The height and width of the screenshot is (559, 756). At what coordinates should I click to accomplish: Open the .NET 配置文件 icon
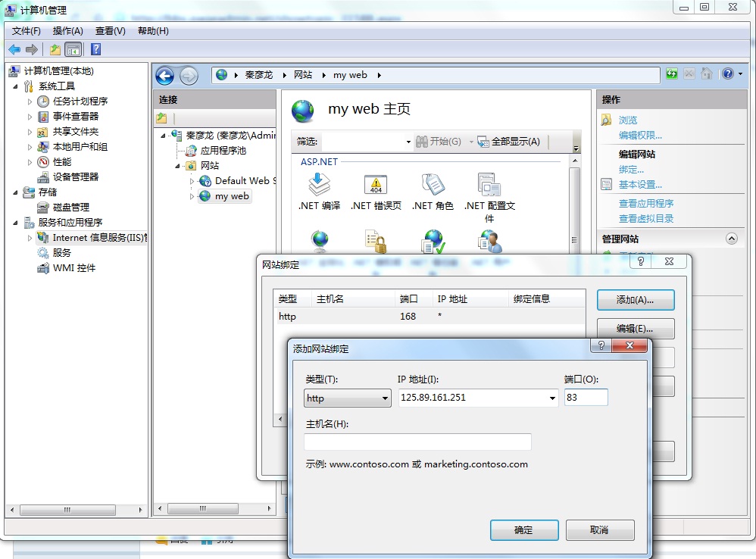pos(489,186)
